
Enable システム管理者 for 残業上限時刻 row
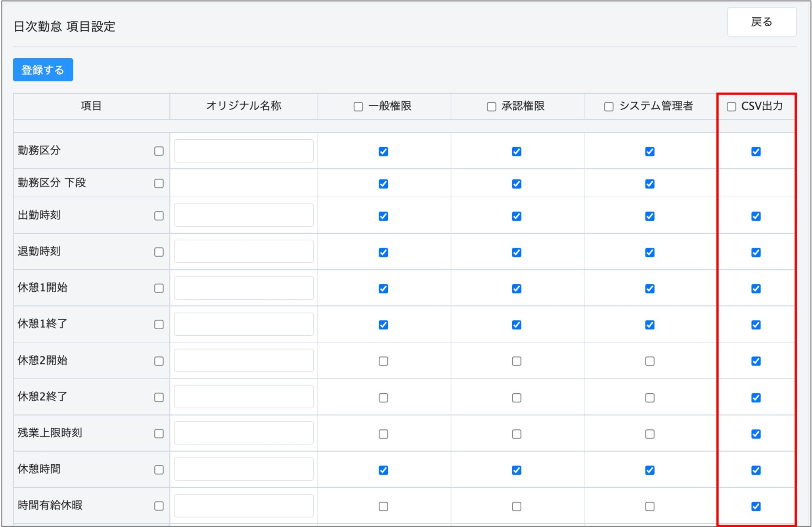(649, 434)
